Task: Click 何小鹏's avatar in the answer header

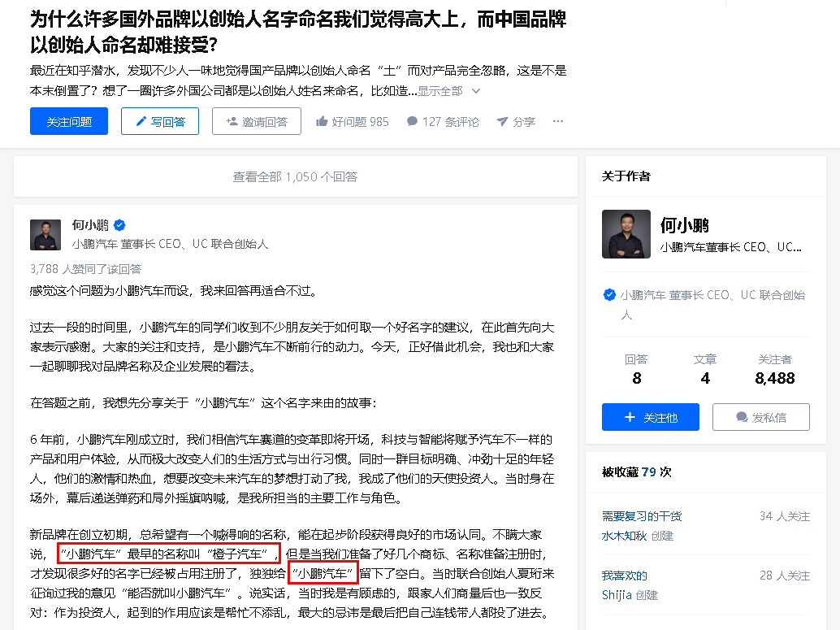Action: [x=45, y=235]
